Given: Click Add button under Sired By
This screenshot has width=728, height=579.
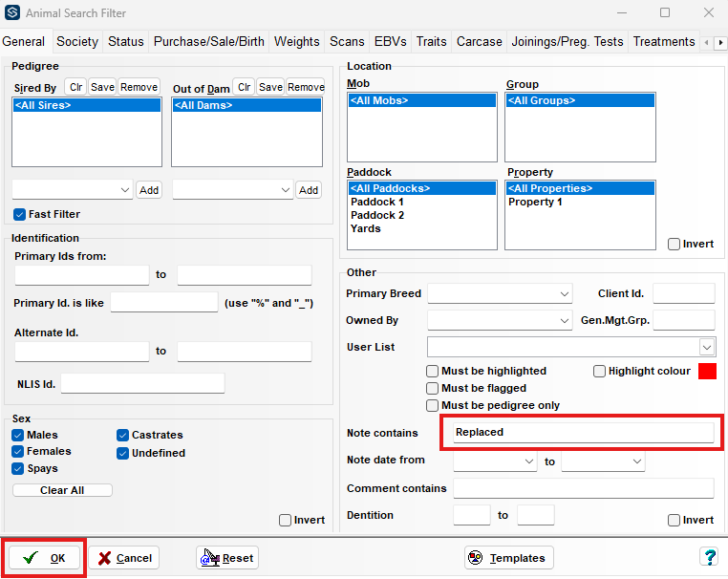Looking at the screenshot, I should [149, 190].
